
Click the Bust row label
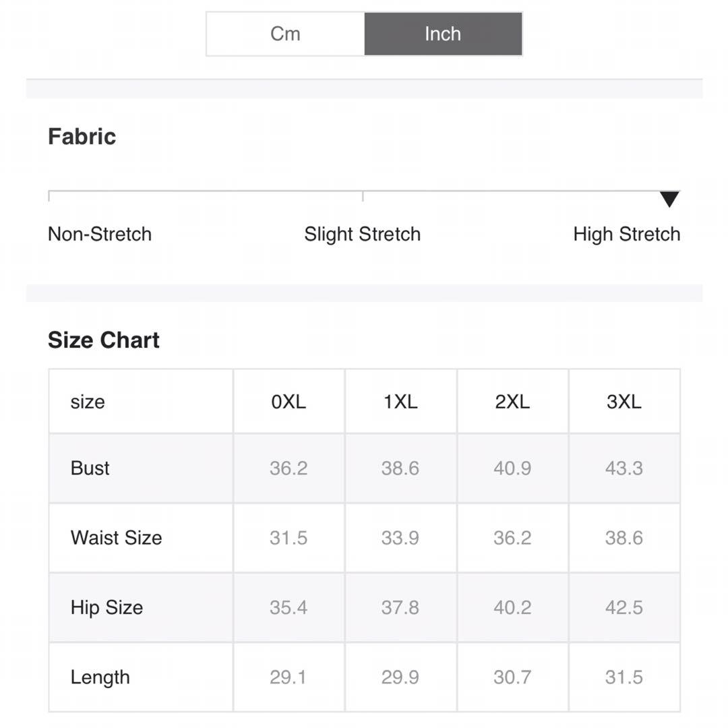click(x=90, y=468)
